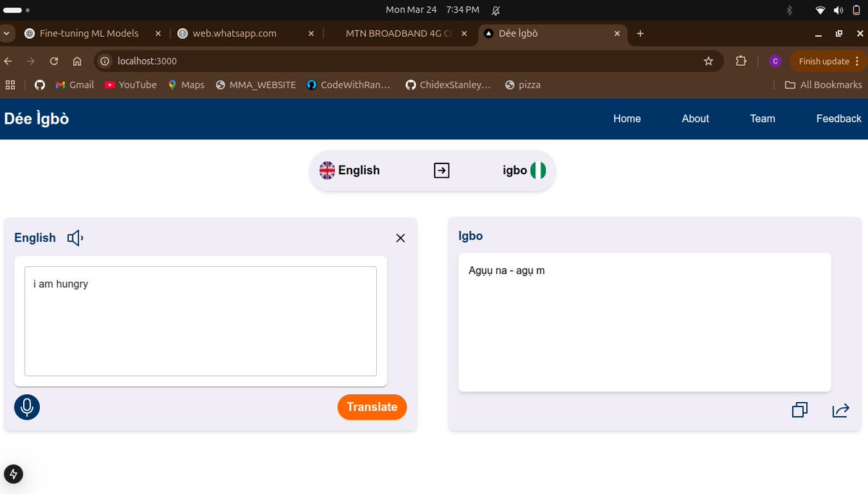Open the Home nav link

pos(627,119)
